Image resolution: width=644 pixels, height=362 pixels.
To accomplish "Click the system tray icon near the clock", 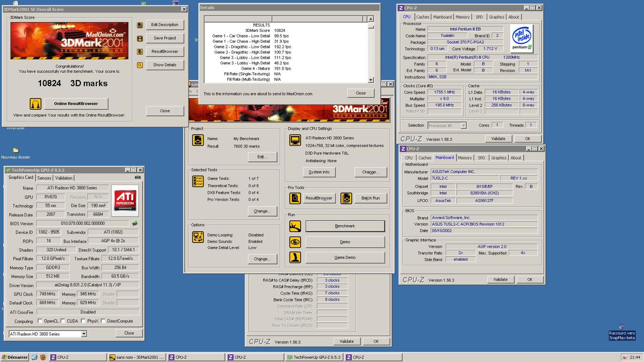I will click(x=625, y=357).
